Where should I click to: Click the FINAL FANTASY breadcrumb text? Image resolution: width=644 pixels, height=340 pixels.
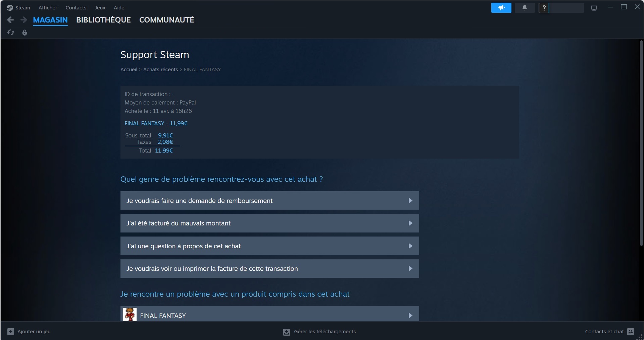202,70
